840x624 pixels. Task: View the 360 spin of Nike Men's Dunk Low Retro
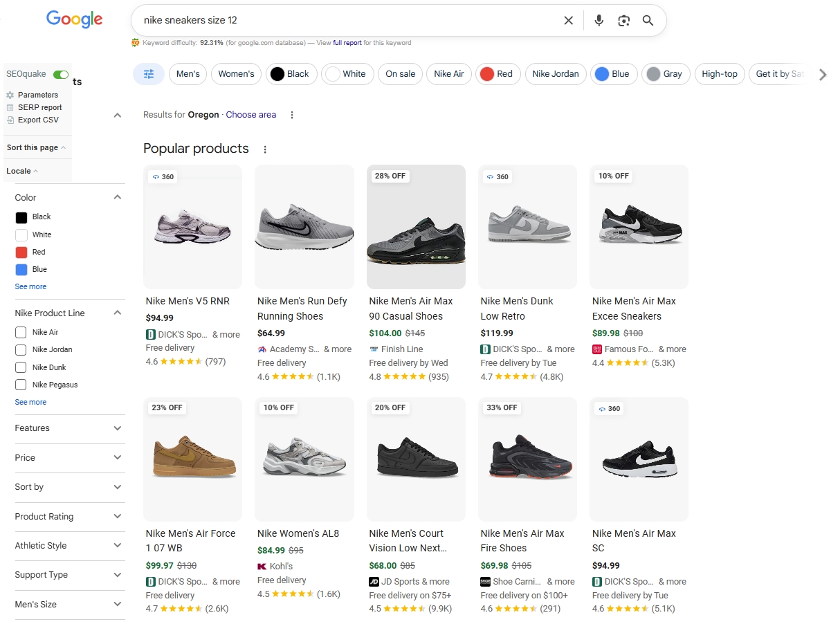[497, 176]
